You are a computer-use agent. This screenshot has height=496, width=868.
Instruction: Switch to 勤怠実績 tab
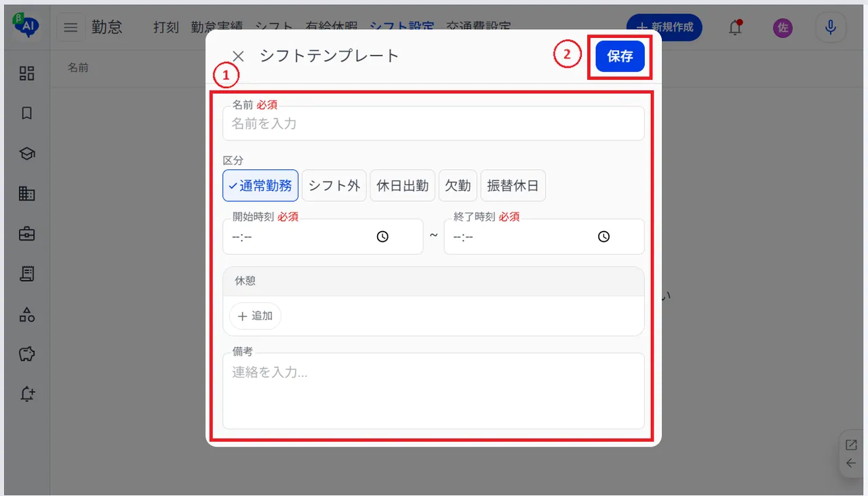(216, 27)
